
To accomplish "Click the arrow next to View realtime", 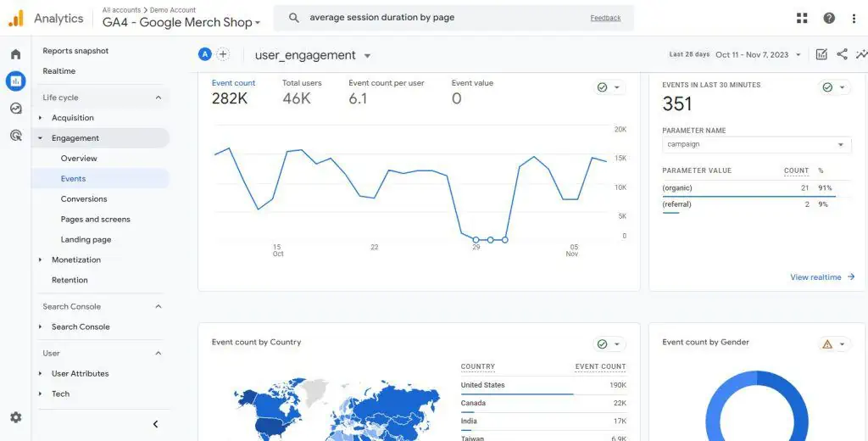I will click(x=851, y=277).
